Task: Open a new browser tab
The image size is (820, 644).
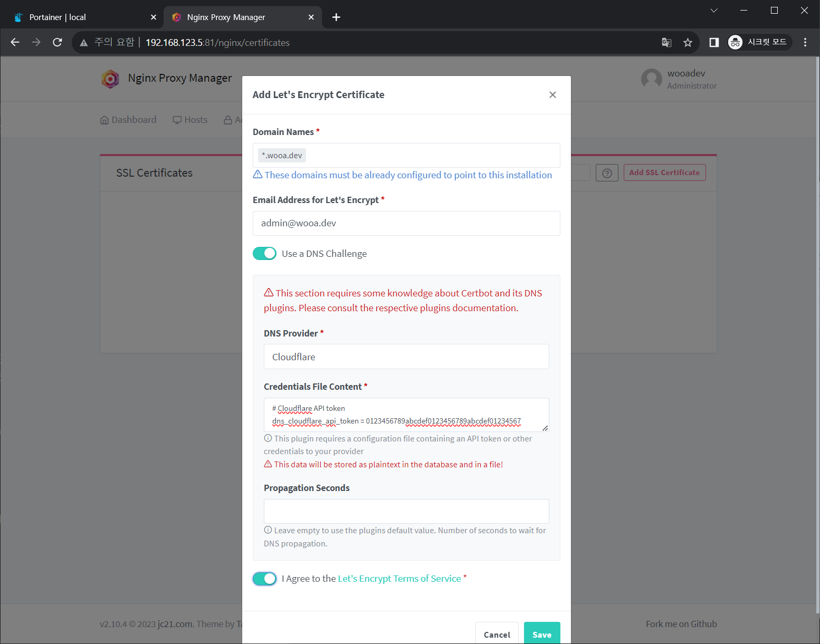Action: pyautogui.click(x=336, y=17)
